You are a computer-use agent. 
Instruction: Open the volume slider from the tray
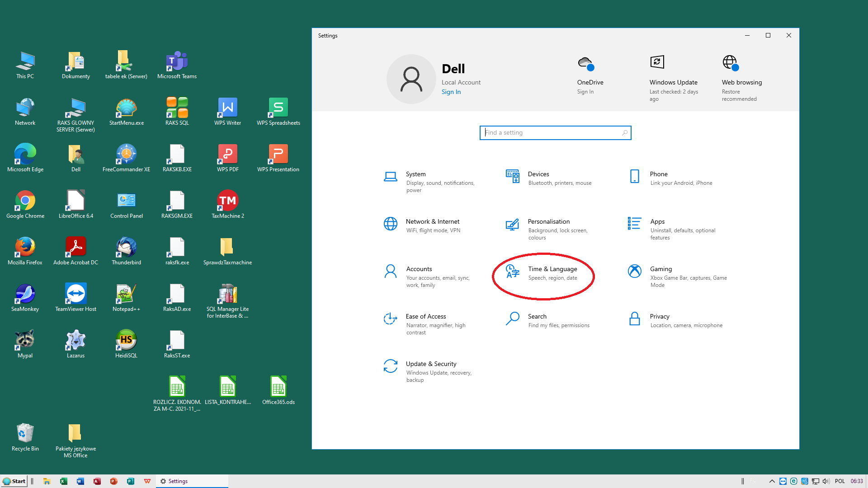[x=826, y=481]
